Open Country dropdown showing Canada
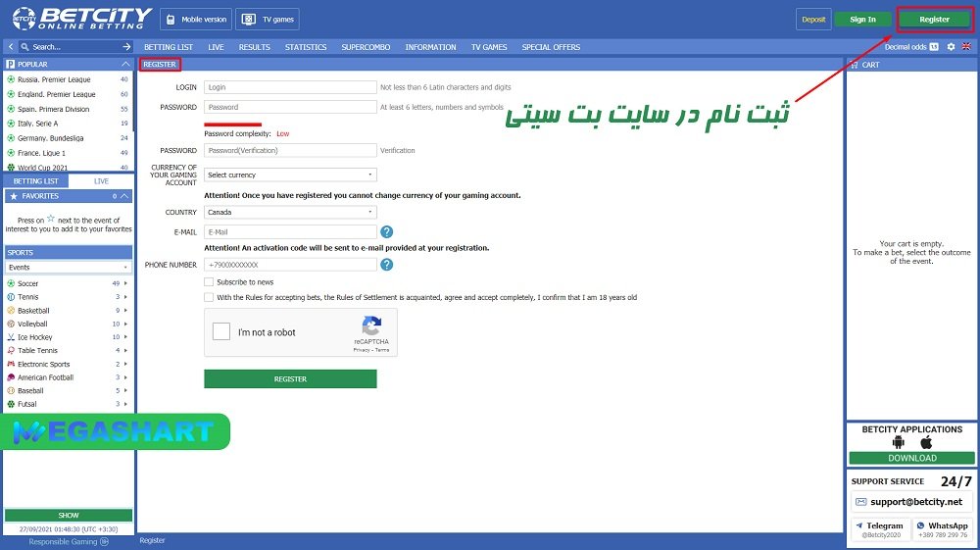 tap(290, 213)
